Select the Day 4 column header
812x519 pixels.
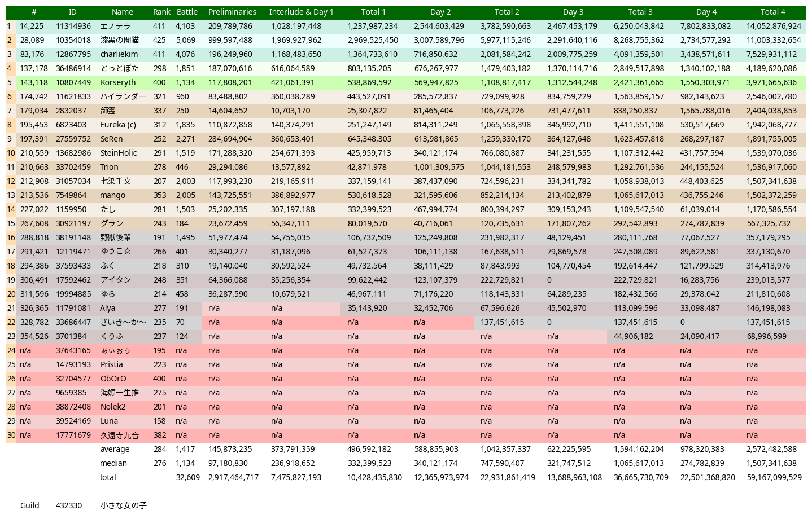(706, 12)
